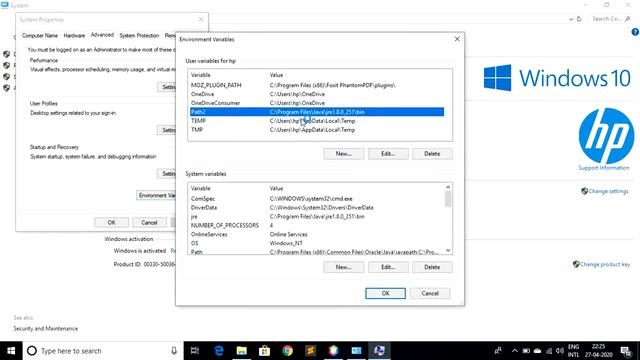Click into the Type here to search box
The image size is (640, 360).
[104, 351]
